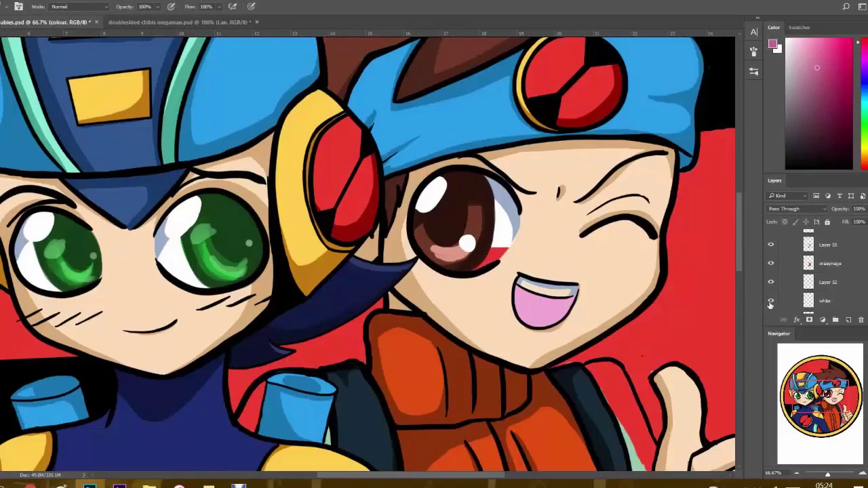The height and width of the screenshot is (488, 868).
Task: Select the Layer 52 name text
Action: click(x=827, y=282)
